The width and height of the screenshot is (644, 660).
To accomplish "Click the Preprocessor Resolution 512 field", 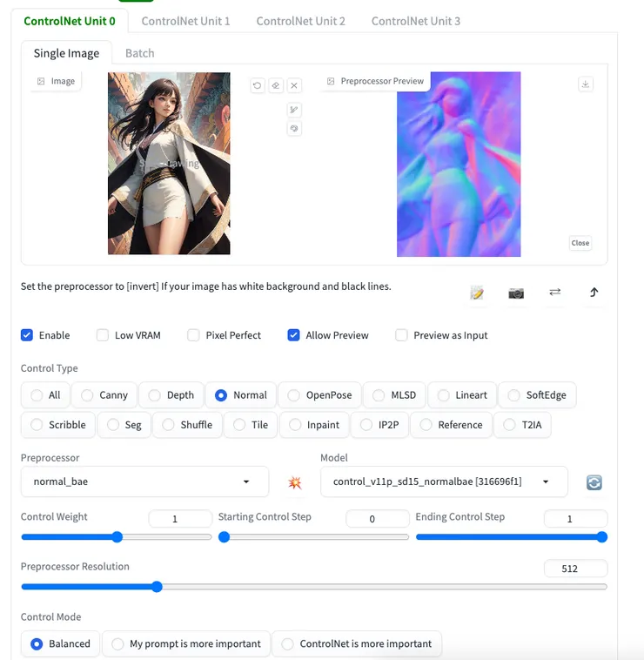I will (x=575, y=569).
